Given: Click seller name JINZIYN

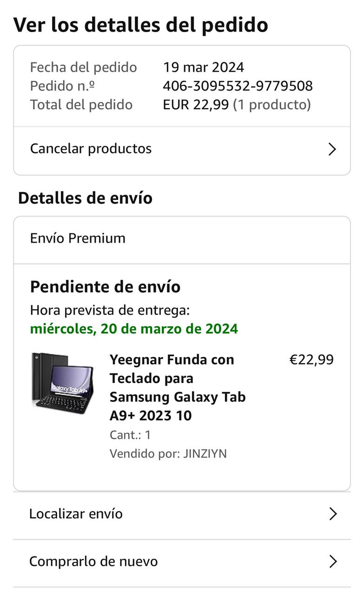Looking at the screenshot, I should [205, 454].
